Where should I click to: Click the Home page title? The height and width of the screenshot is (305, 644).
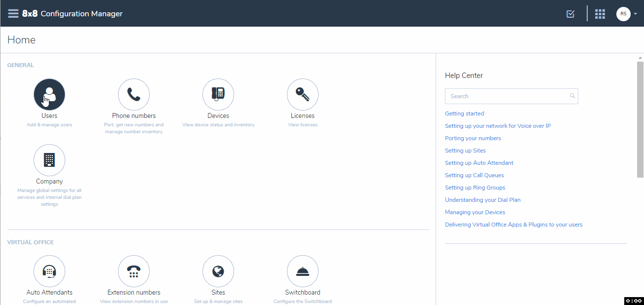pyautogui.click(x=21, y=40)
